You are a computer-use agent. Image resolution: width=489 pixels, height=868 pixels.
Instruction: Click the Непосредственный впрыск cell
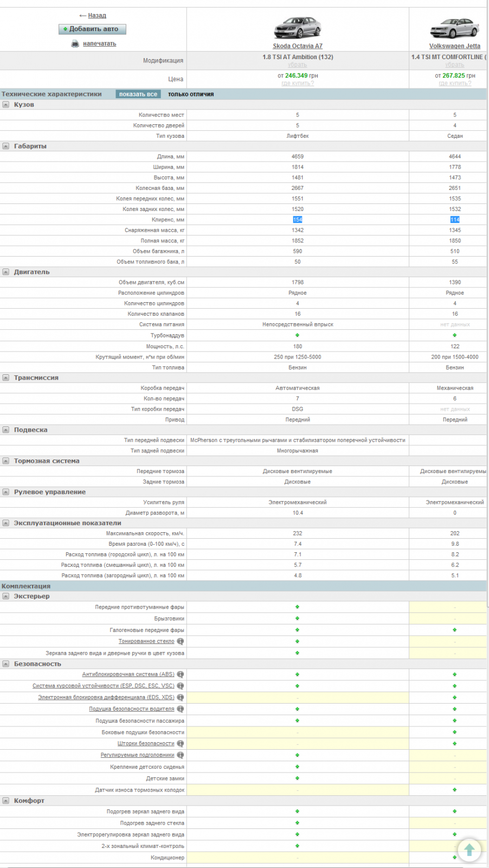point(298,324)
